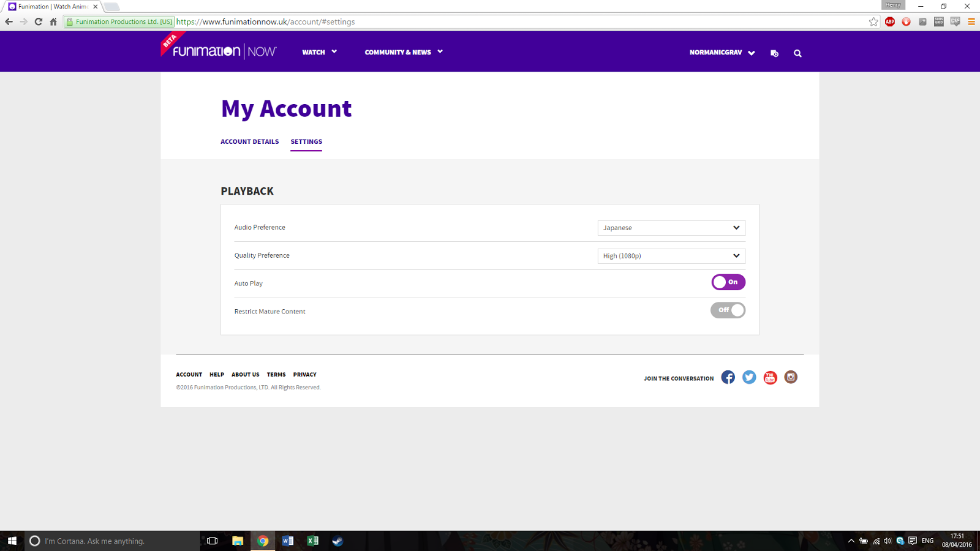Select the Settings tab
This screenshot has width=980, height=551.
[x=306, y=141]
